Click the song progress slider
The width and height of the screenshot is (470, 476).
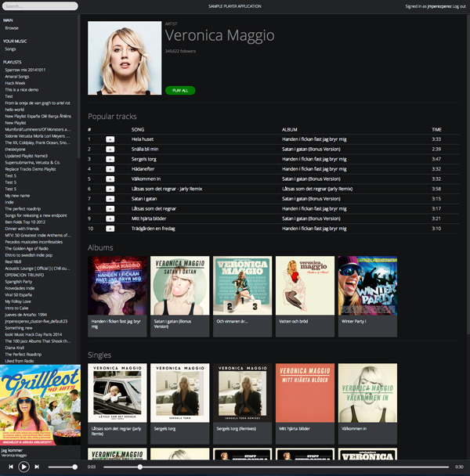point(274,467)
